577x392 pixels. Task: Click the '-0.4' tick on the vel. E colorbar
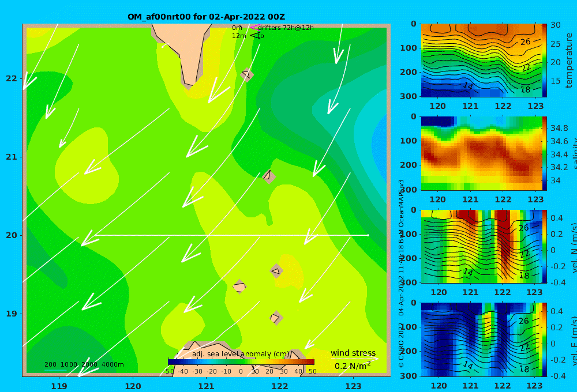[x=557, y=376]
